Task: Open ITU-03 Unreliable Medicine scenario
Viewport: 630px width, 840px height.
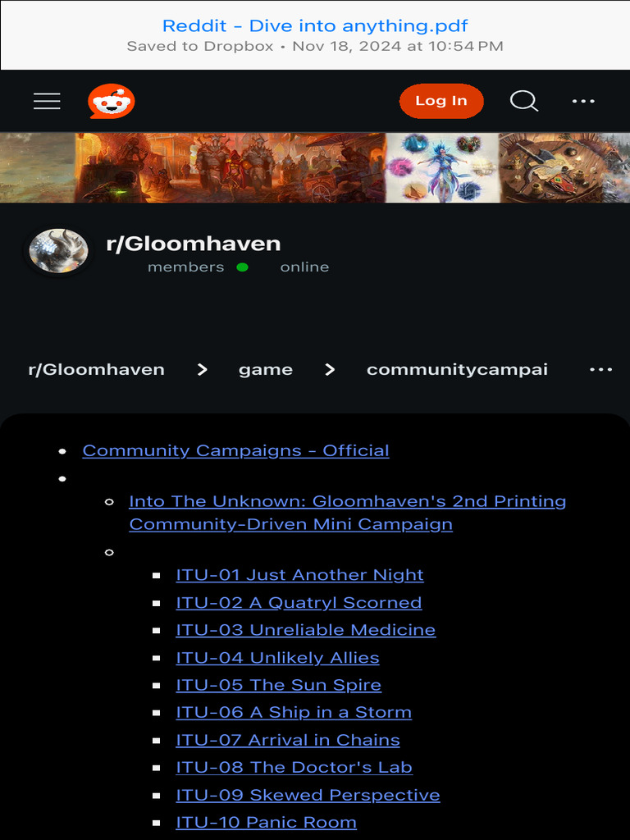Action: click(306, 630)
